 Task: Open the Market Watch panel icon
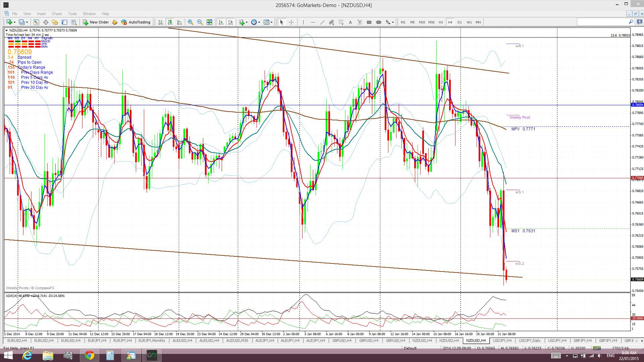tap(36, 22)
